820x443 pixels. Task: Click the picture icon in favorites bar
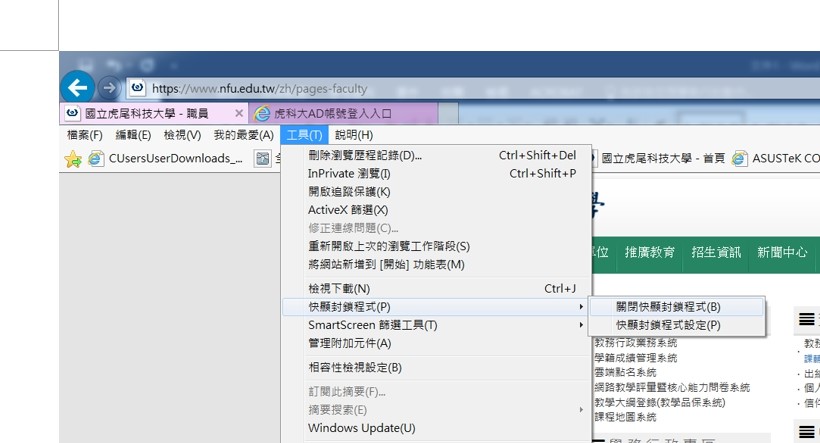coord(263,158)
